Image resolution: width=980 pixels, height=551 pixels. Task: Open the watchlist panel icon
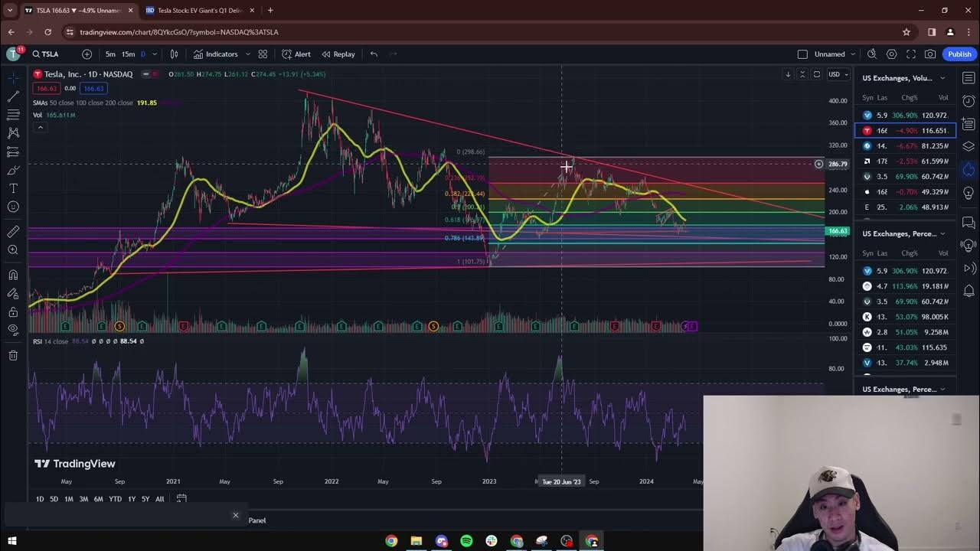969,78
